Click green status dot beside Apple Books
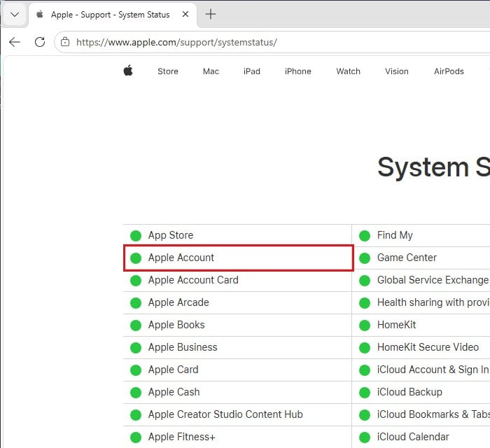Image resolution: width=490 pixels, height=448 pixels. (x=136, y=325)
